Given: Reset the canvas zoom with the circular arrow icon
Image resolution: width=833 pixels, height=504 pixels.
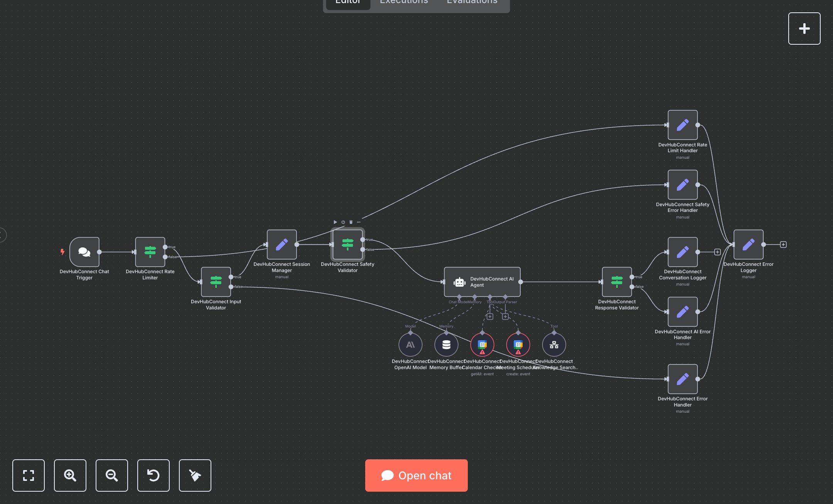Looking at the screenshot, I should click(x=153, y=475).
